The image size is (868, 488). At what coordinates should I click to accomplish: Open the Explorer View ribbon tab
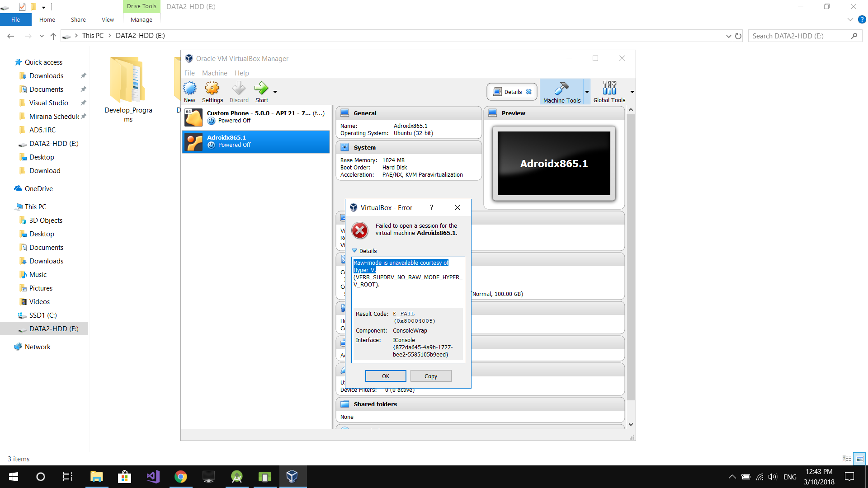point(108,19)
